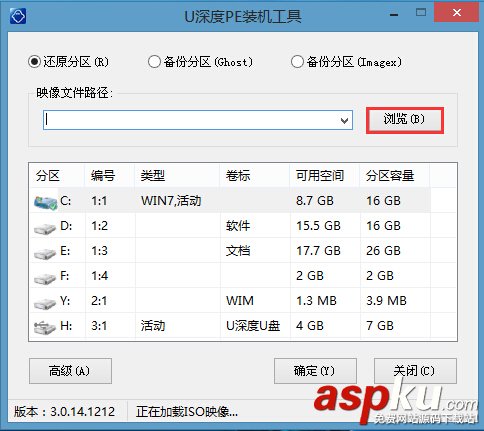Click the 1.3 MB free space cell
This screenshot has width=484, height=431.
pos(316,301)
